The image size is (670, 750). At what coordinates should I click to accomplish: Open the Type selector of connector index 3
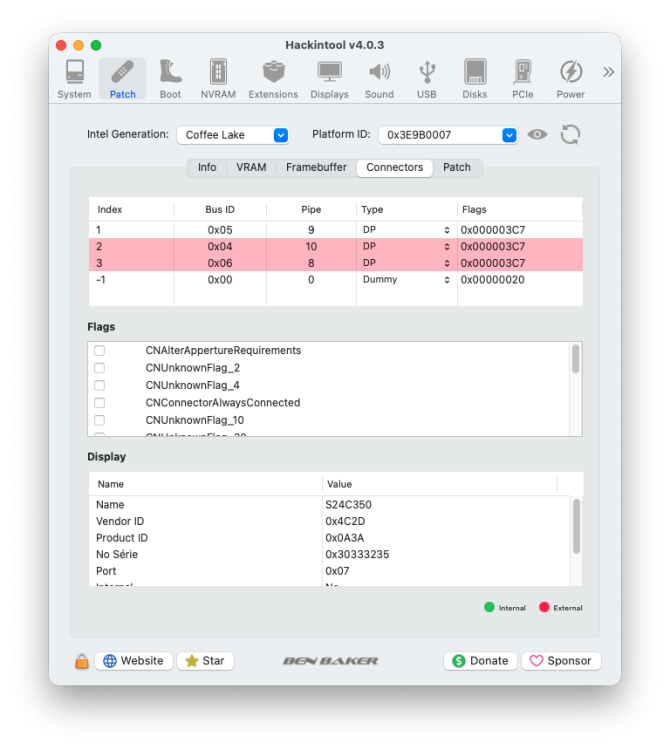(406, 263)
